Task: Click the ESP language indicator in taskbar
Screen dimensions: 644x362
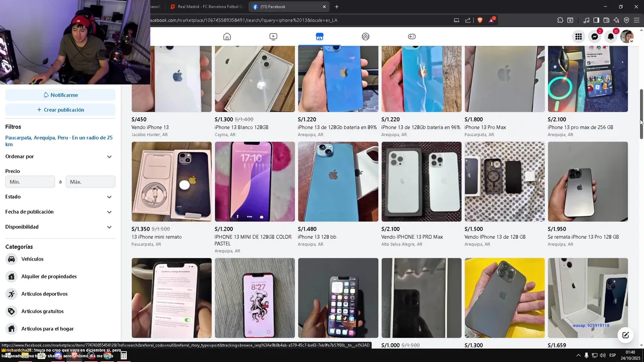Action: tap(612, 355)
